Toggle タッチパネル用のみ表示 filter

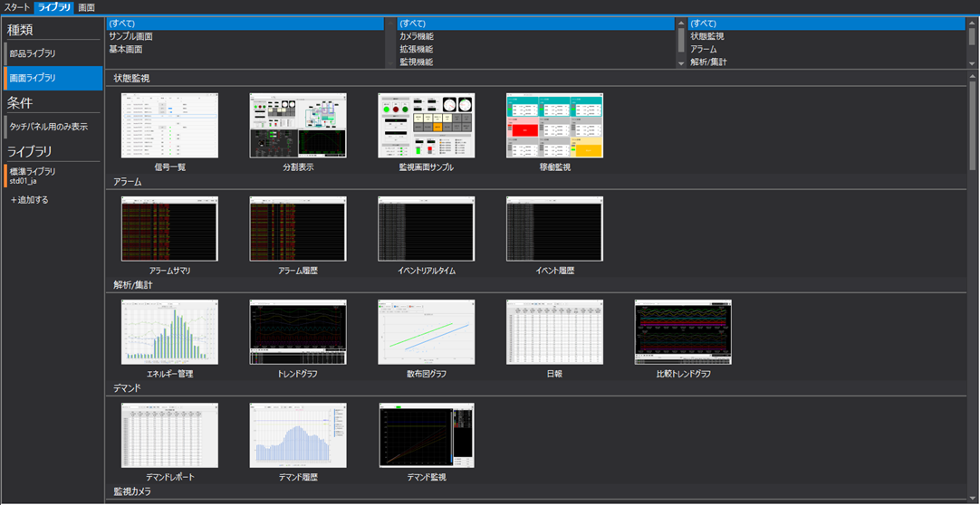click(49, 127)
